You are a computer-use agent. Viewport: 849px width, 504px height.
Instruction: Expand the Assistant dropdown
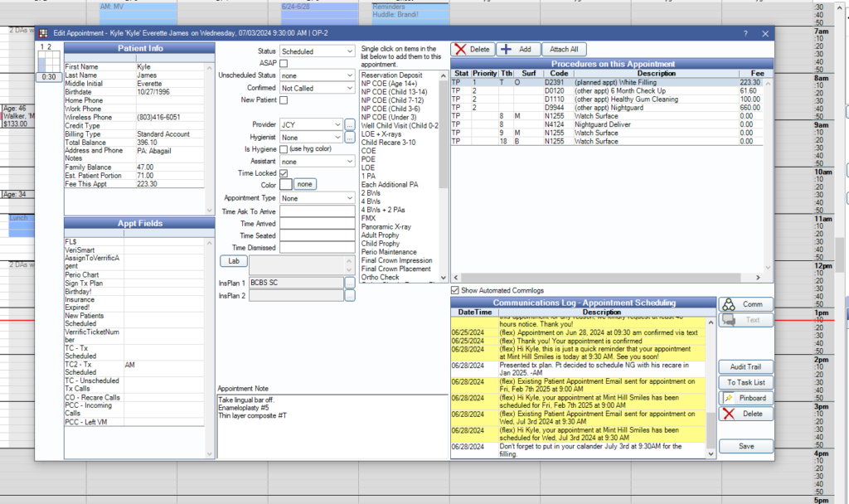(x=318, y=162)
